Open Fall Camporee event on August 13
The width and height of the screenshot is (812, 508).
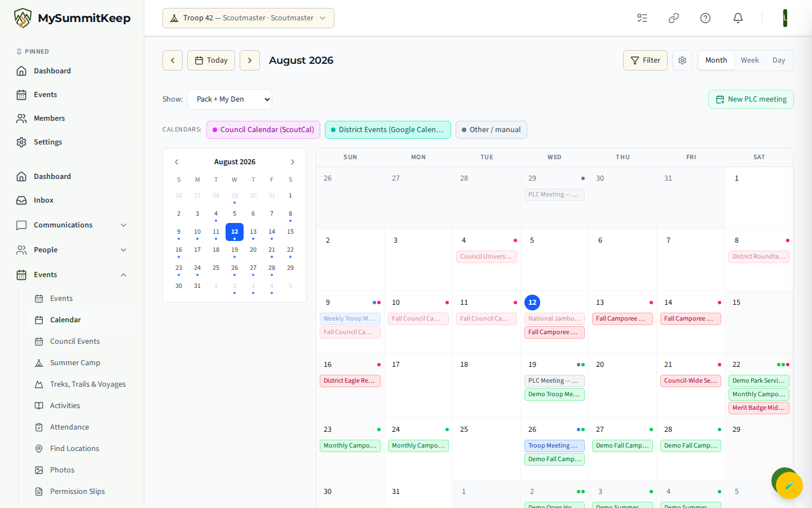coord(623,319)
